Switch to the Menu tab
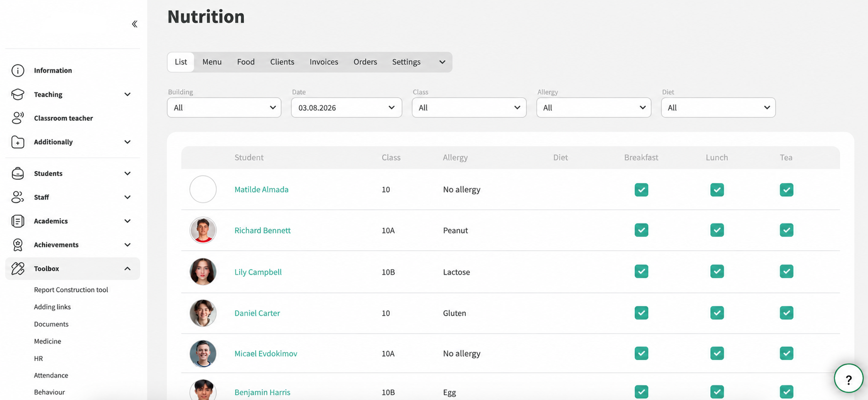Viewport: 868px width, 400px height. 212,62
